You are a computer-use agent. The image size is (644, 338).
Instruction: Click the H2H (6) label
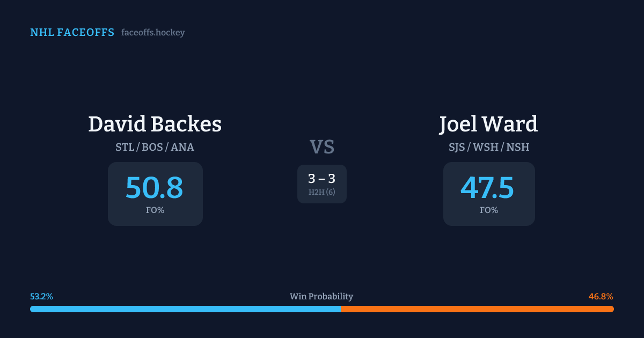tap(322, 192)
